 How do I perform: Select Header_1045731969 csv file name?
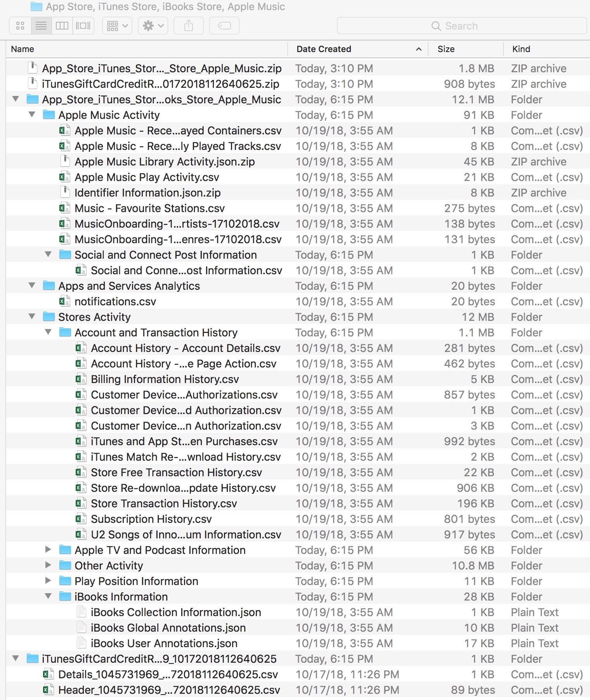click(169, 690)
